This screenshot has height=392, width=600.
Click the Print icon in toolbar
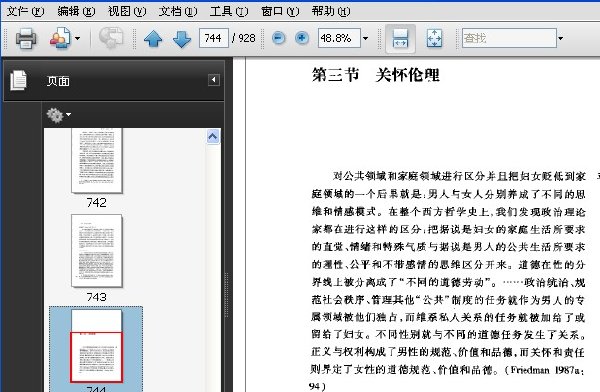click(x=26, y=38)
